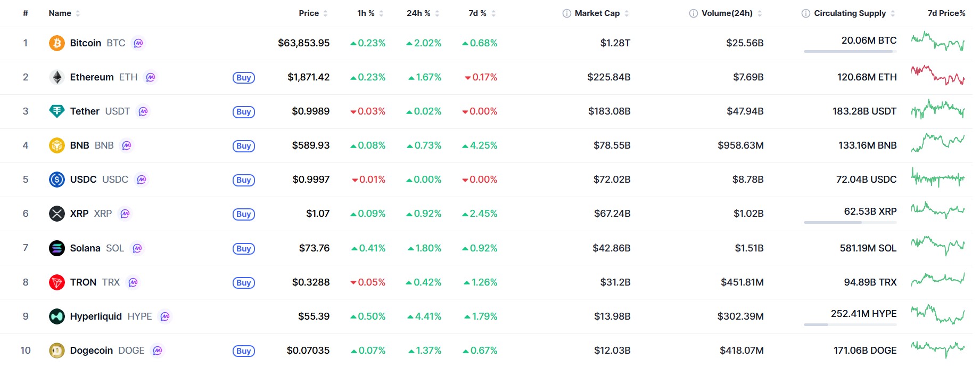The image size is (980, 366).
Task: Click Buy button for BNB
Action: (x=244, y=146)
